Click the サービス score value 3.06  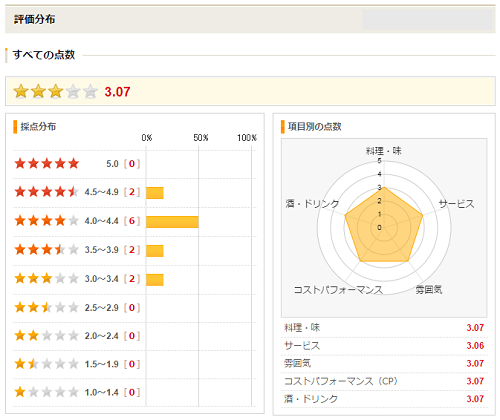tap(475, 346)
